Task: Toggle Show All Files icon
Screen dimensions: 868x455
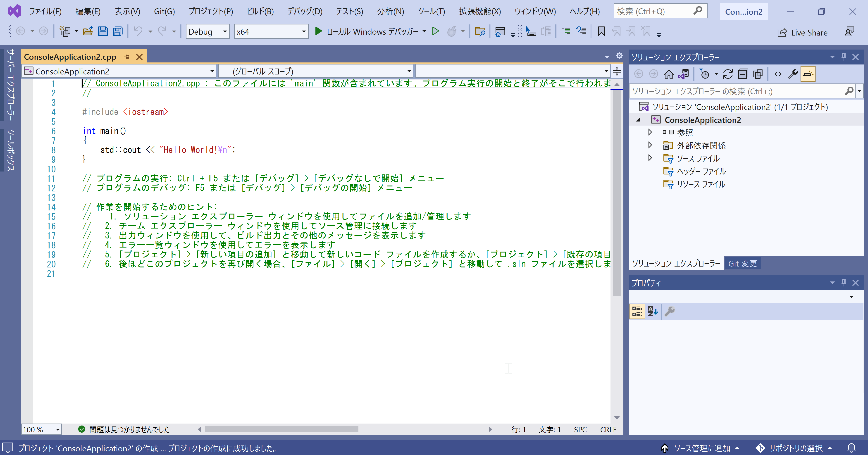Action: 758,74
